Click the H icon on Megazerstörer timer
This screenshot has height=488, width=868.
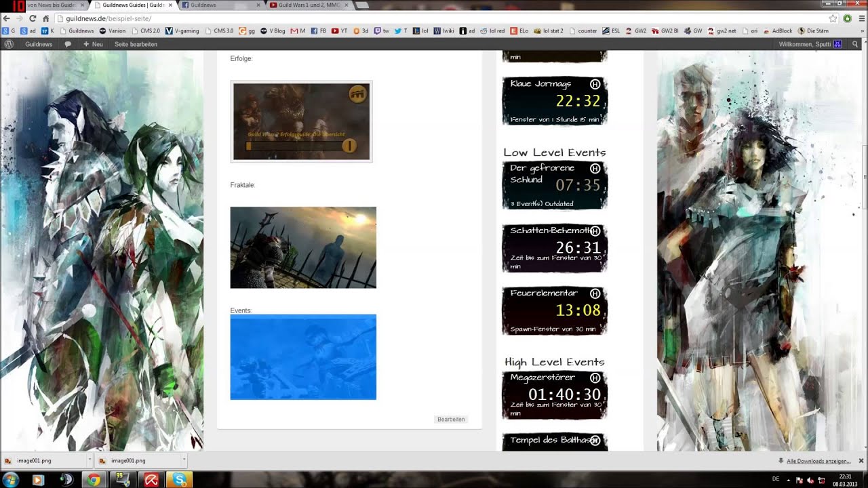[x=595, y=378]
